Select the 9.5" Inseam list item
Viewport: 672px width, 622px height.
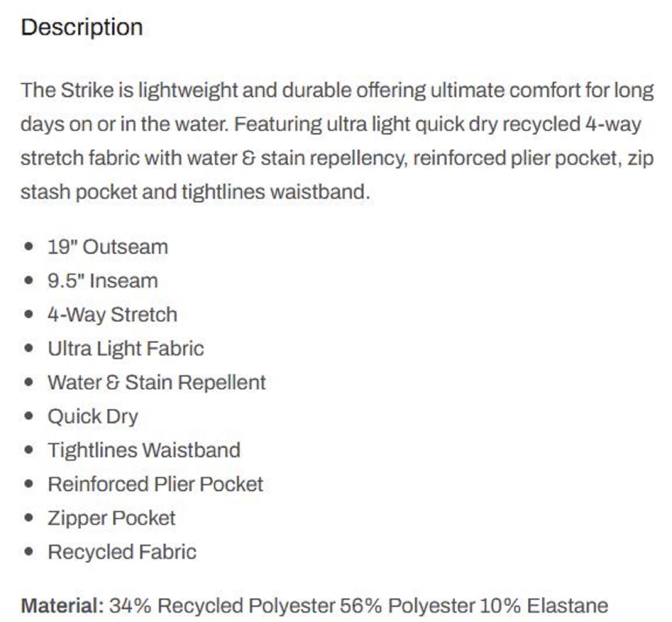[102, 281]
